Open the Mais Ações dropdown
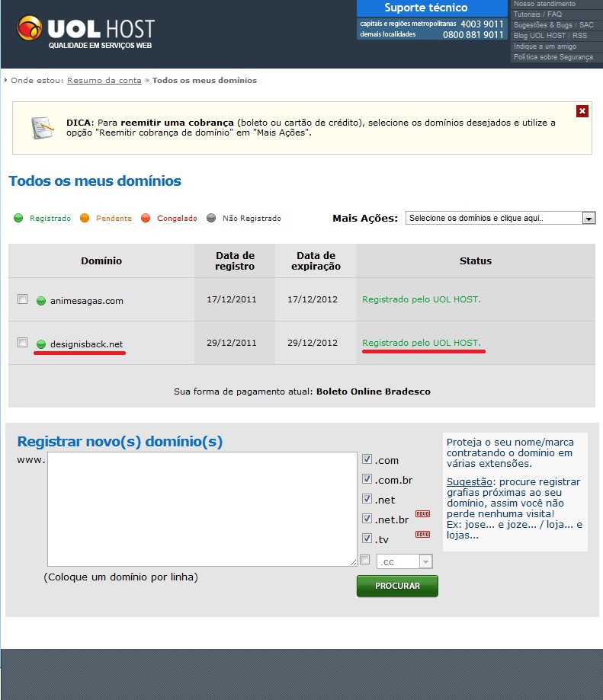 pos(500,218)
